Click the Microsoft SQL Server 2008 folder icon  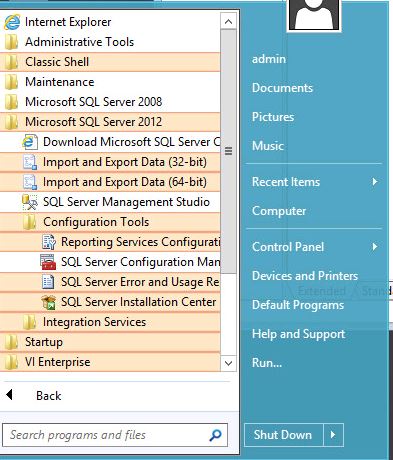click(12, 102)
